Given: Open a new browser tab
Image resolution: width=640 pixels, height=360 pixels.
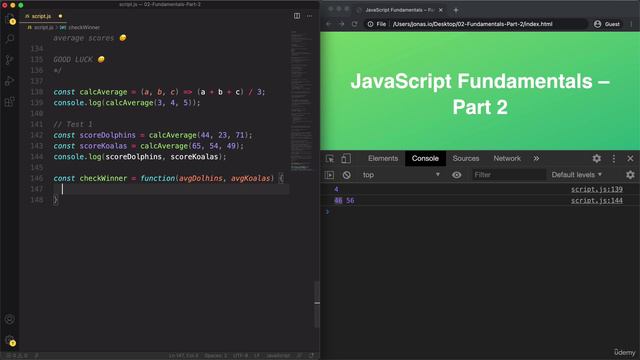Looking at the screenshot, I should 456,10.
